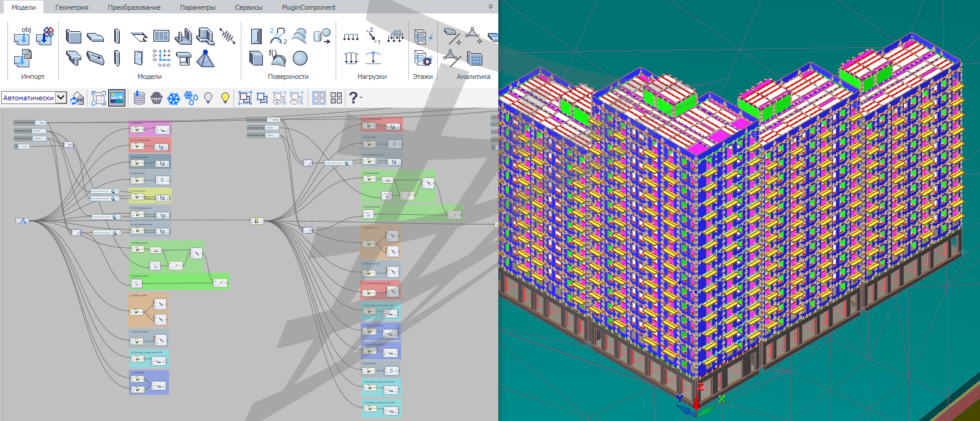Viewport: 980px width, 421px height.
Task: Click the green X axis label in viewport
Action: pyautogui.click(x=722, y=399)
